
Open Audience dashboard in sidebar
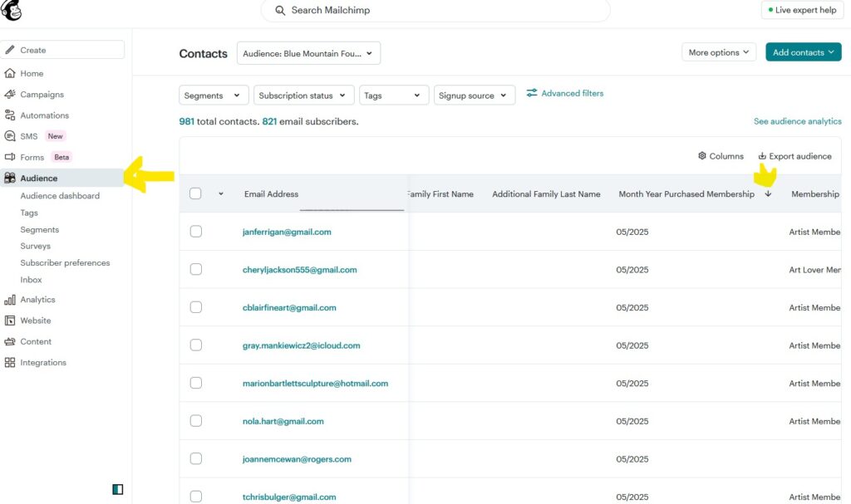pos(60,196)
